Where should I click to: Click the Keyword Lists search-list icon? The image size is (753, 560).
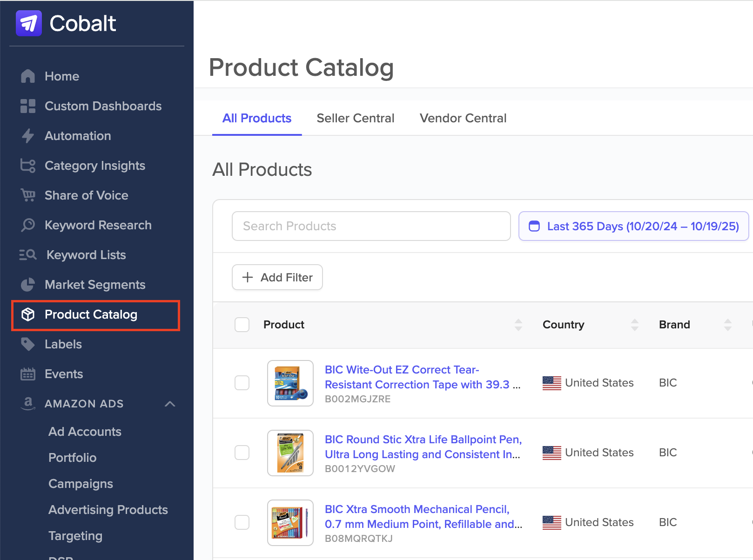pyautogui.click(x=28, y=255)
